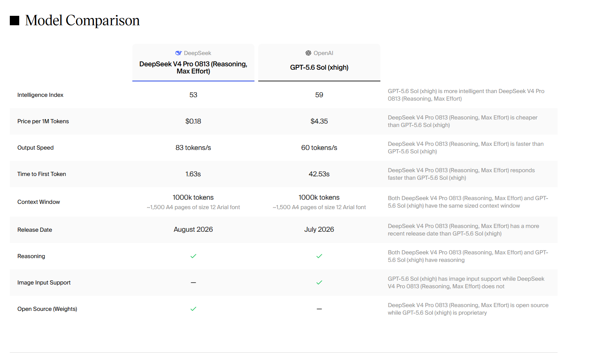The width and height of the screenshot is (590, 364).
Task: Click DeepSeek's ~1,500 A4 pages note
Action: pyautogui.click(x=193, y=207)
